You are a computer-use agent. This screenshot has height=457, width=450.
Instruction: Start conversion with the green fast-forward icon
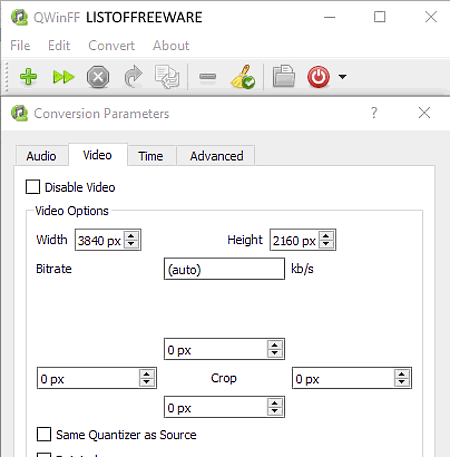pyautogui.click(x=63, y=77)
